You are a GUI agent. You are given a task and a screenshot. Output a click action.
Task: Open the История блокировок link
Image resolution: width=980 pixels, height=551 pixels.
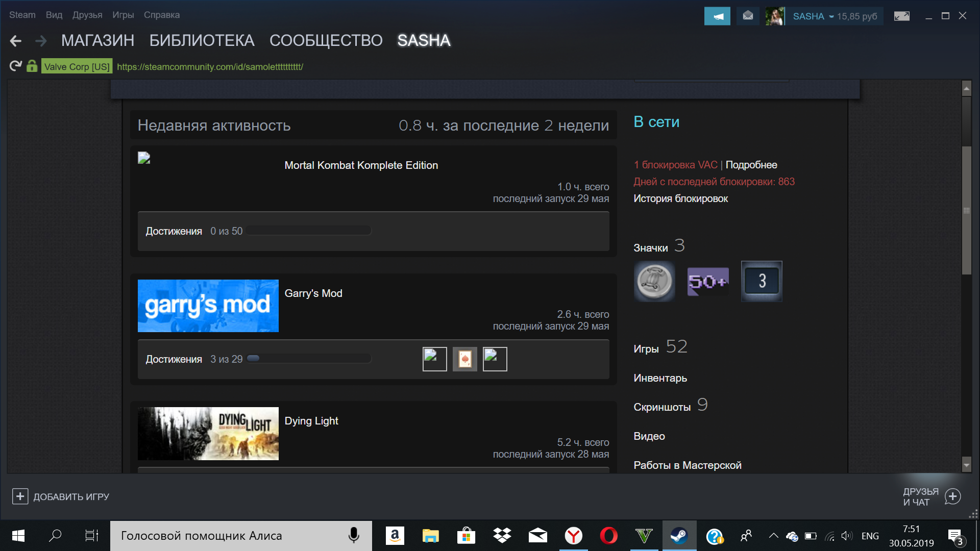[681, 198]
